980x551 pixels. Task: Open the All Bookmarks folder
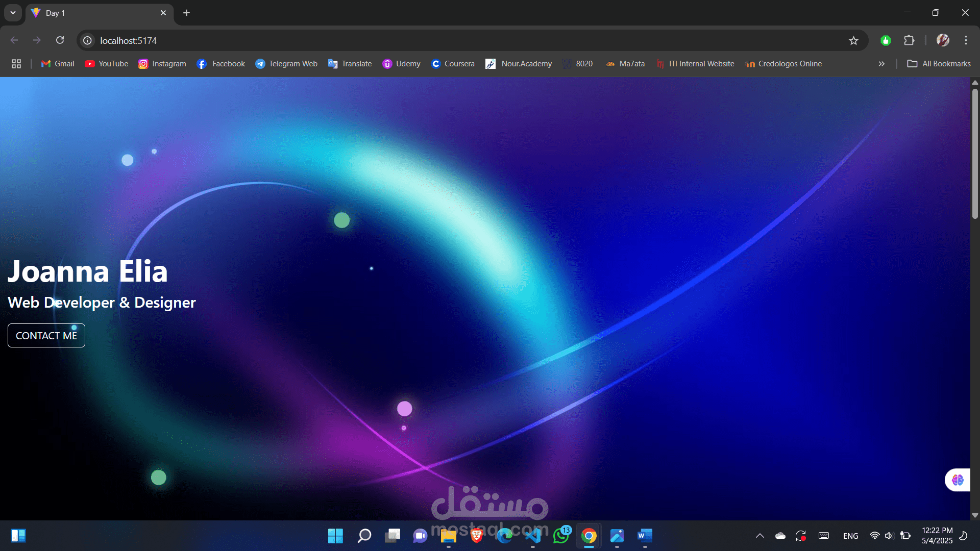coord(939,64)
